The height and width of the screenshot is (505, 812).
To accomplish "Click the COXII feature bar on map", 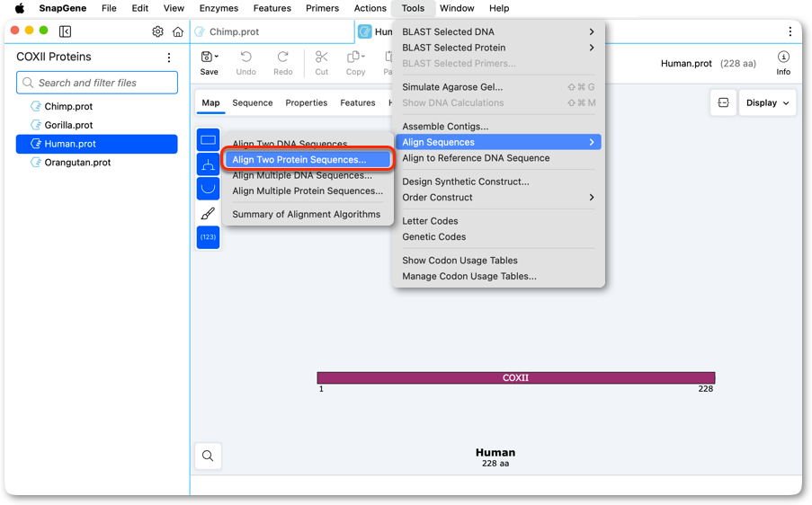I will click(x=516, y=377).
